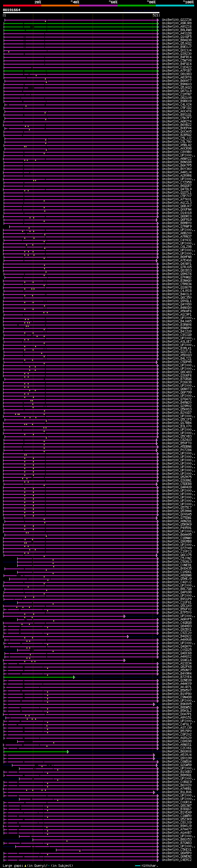
Task: Select label UniRef100_A7A477
Action: pos(177,829)
